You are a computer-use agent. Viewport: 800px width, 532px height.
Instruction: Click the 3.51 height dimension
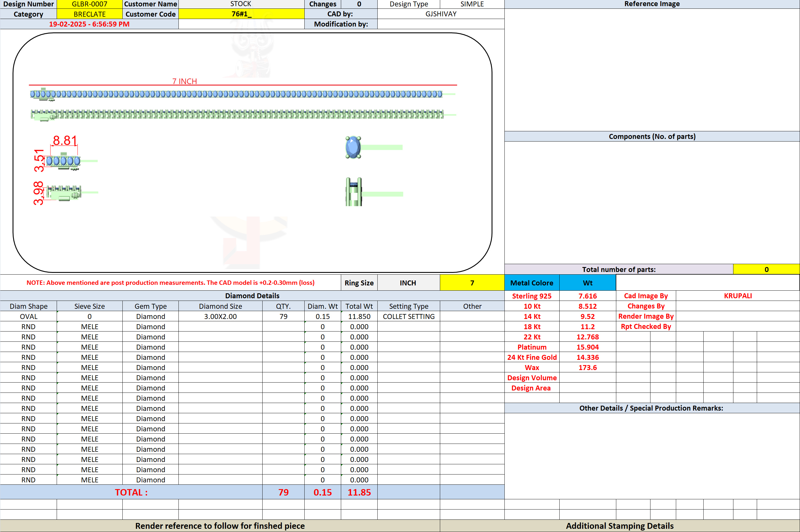click(39, 160)
